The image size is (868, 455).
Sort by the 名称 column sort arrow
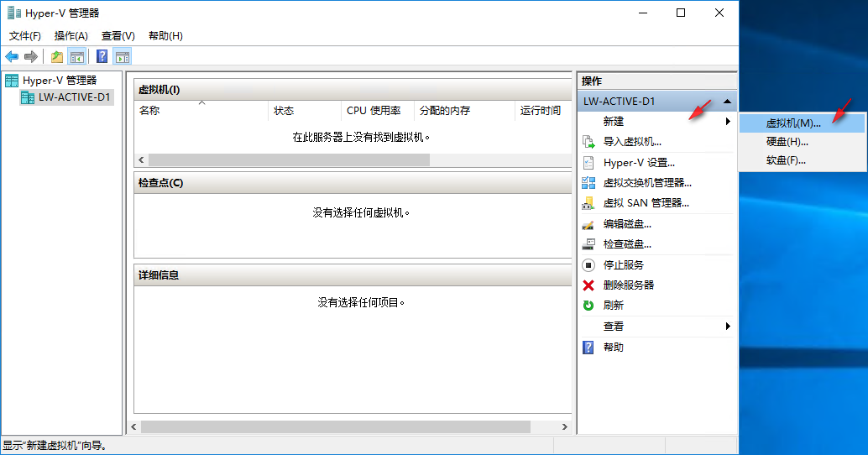(x=202, y=103)
